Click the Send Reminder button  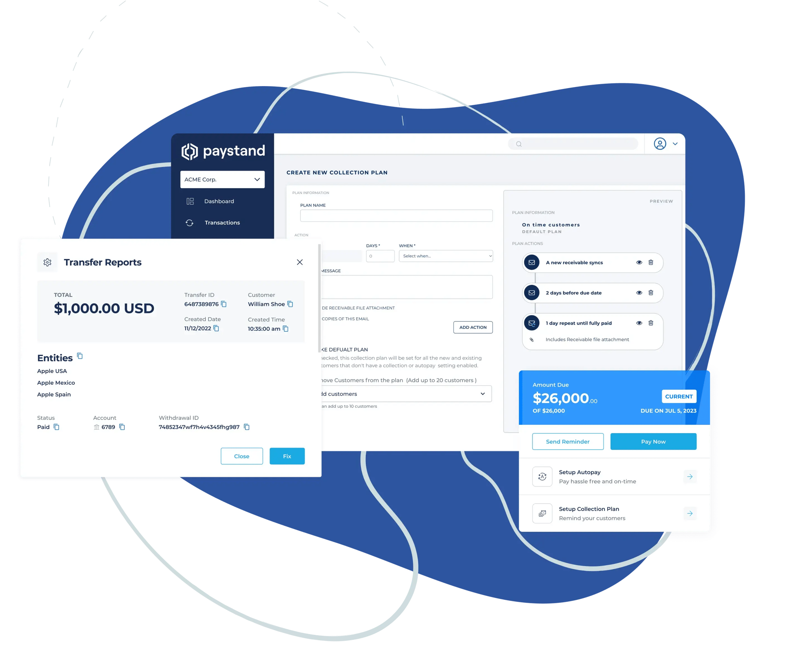pyautogui.click(x=568, y=441)
